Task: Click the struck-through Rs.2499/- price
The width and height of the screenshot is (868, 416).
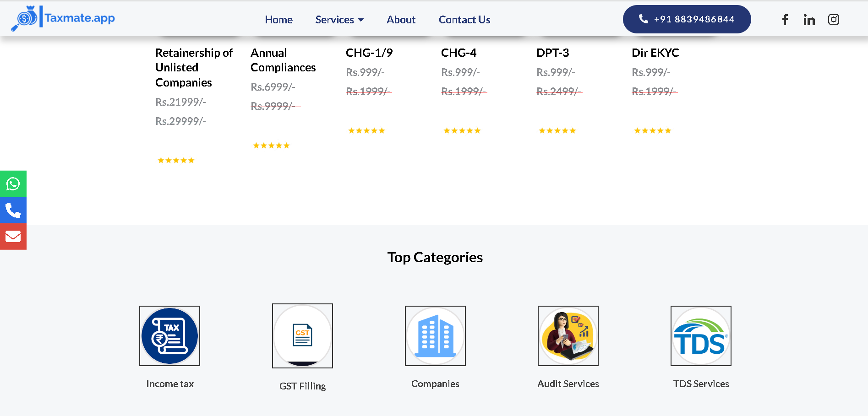Action: [559, 92]
